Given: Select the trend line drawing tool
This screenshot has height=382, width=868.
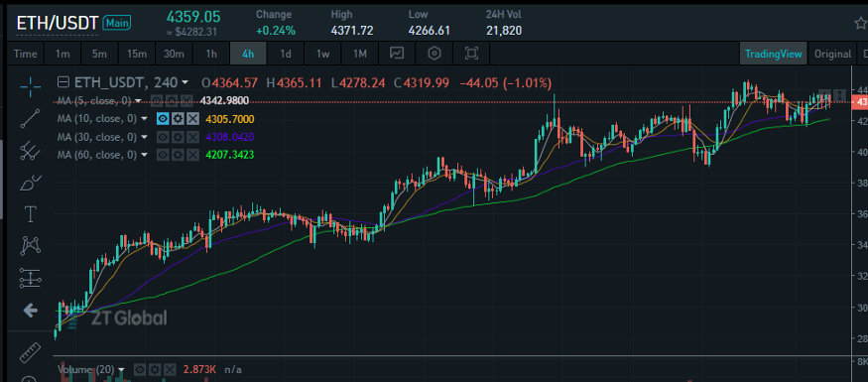Looking at the screenshot, I should click(31, 118).
